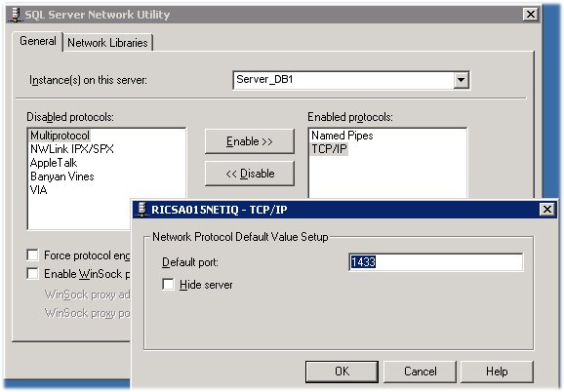Switch to the Network Libraries tab
This screenshot has width=564, height=392.
[x=107, y=43]
